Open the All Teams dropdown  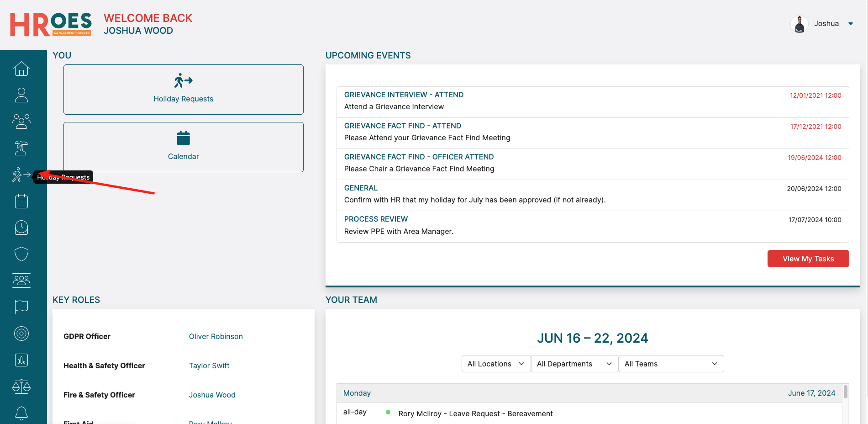pos(671,364)
